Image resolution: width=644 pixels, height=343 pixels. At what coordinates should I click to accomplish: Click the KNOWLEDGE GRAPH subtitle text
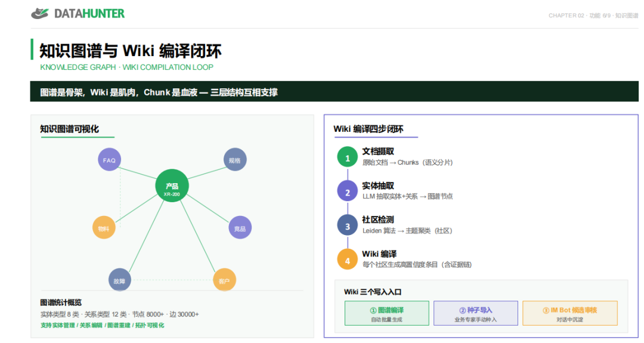126,67
